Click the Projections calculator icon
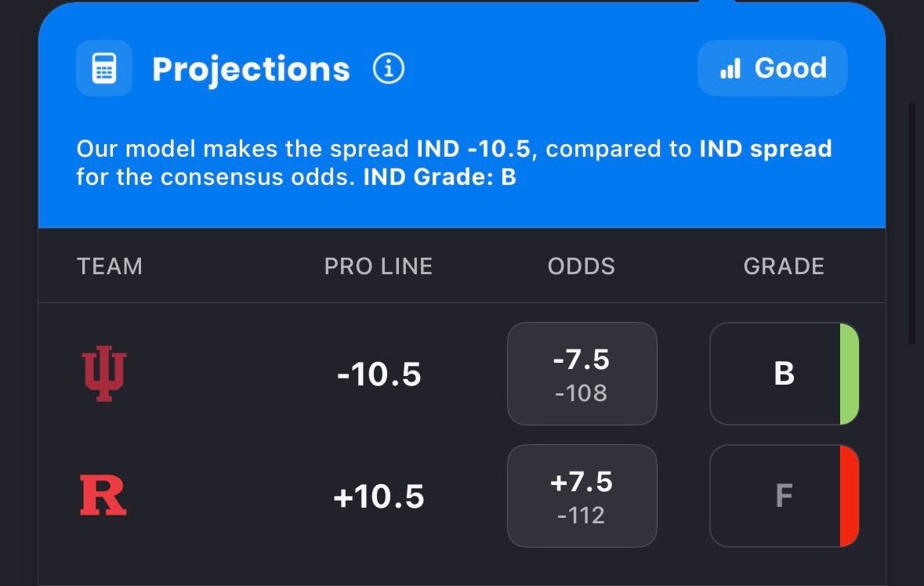This screenshot has height=586, width=924. pyautogui.click(x=103, y=69)
